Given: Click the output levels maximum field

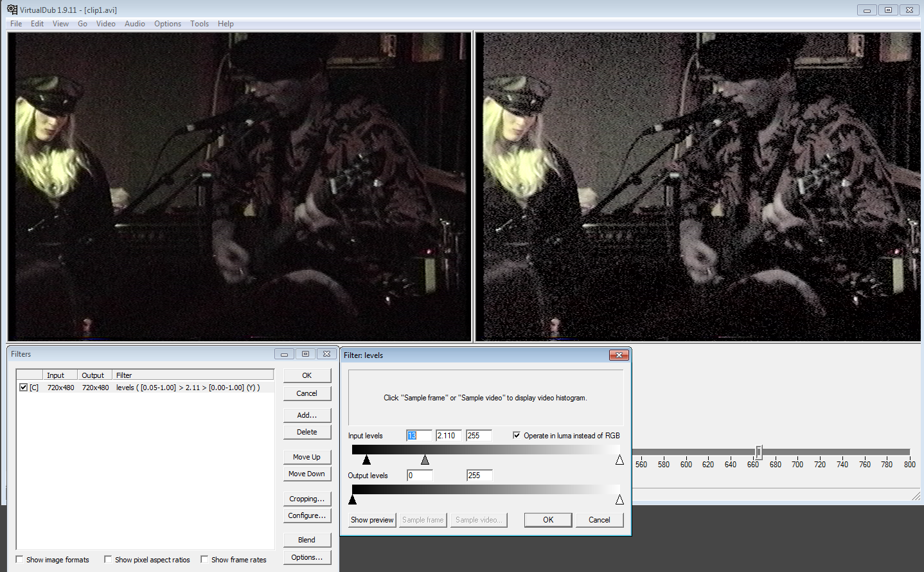Looking at the screenshot, I should click(x=479, y=476).
